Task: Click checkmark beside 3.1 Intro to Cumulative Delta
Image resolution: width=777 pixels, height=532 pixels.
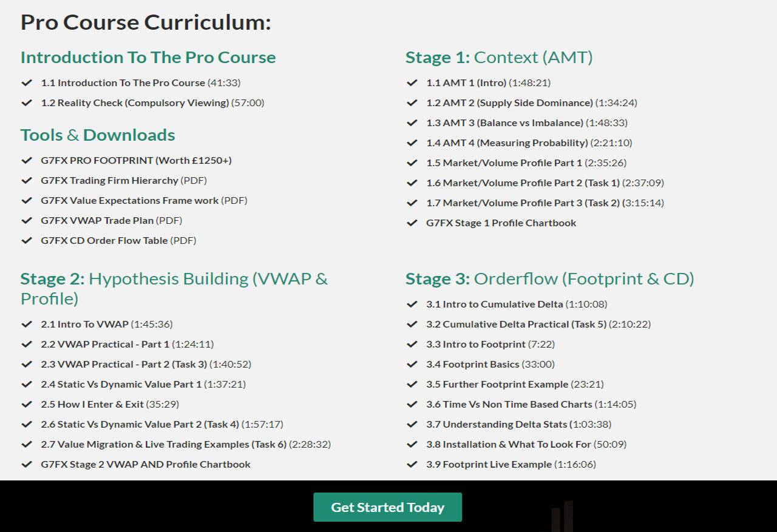Action: (x=412, y=304)
